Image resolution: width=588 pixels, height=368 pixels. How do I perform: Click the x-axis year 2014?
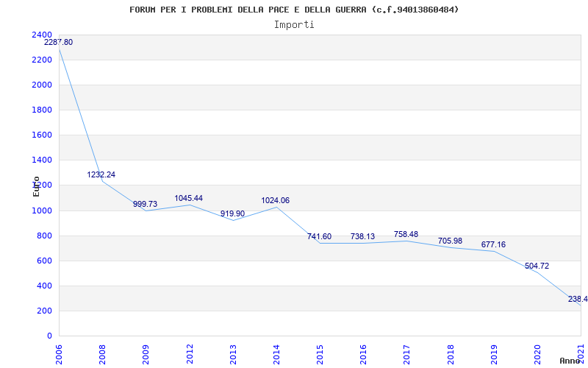pyautogui.click(x=277, y=355)
